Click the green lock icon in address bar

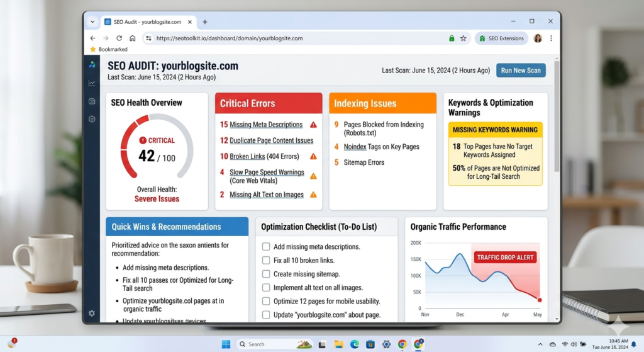click(x=452, y=38)
